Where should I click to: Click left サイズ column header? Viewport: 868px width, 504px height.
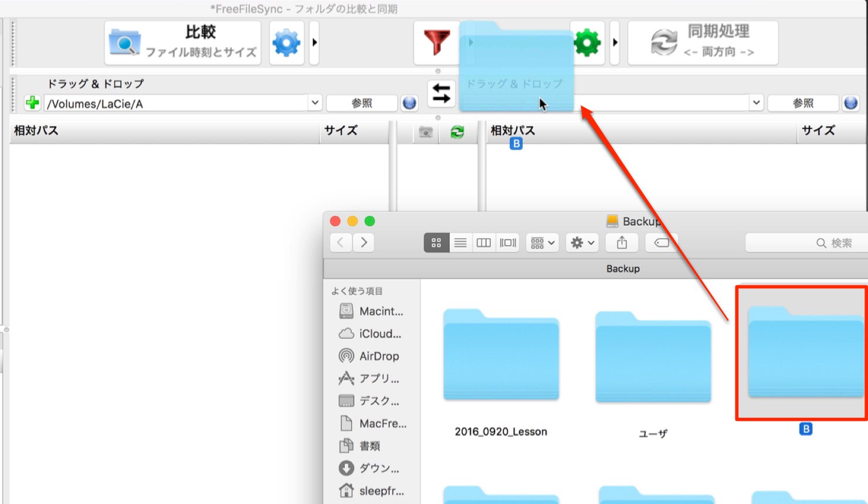click(x=354, y=131)
